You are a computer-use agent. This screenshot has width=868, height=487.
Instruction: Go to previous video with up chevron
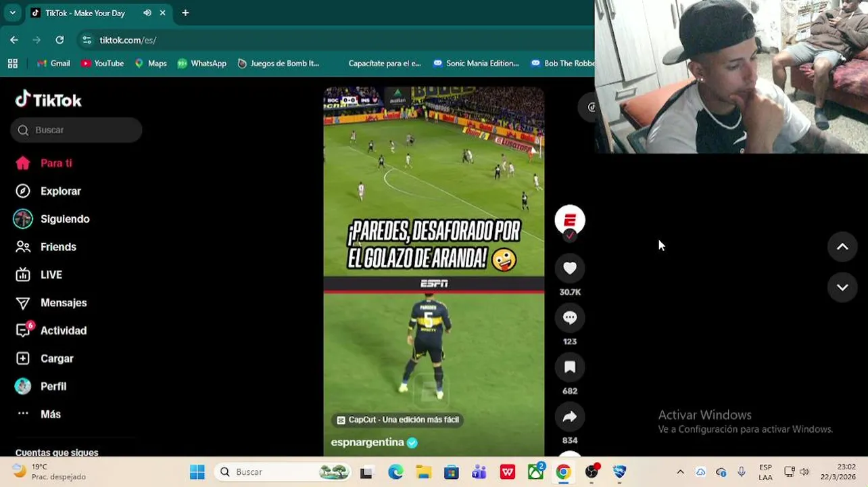click(842, 246)
